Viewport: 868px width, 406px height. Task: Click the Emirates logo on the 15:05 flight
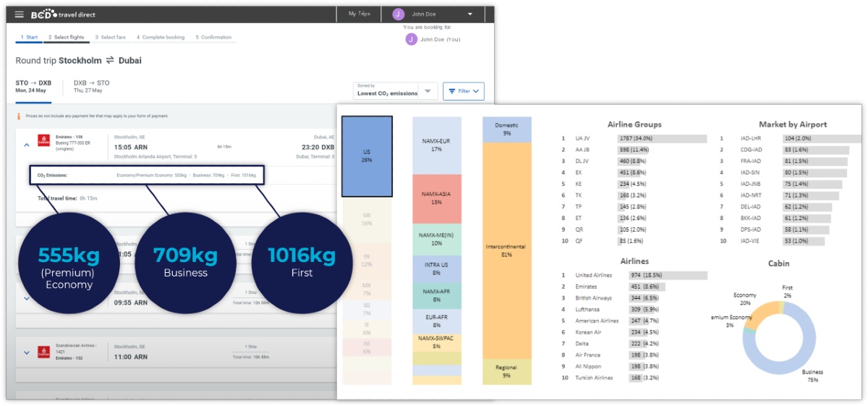pos(43,140)
